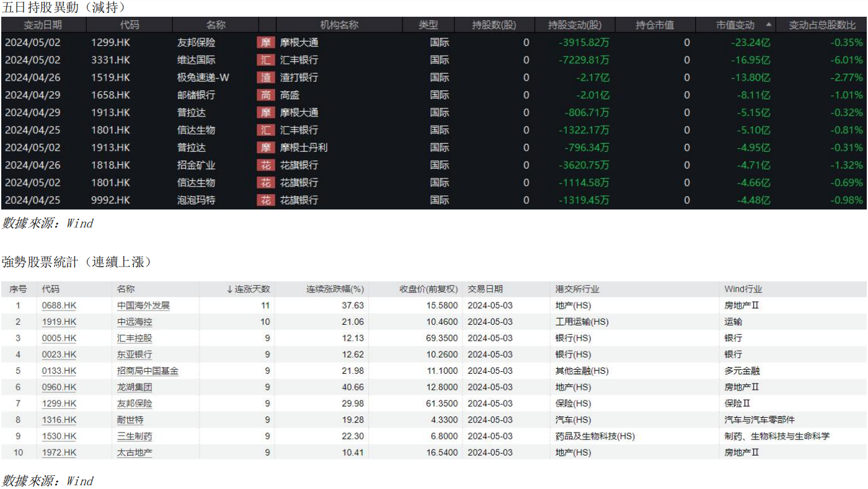Select the 摩根士丹利 institution cell
The width and height of the screenshot is (868, 489).
(303, 148)
